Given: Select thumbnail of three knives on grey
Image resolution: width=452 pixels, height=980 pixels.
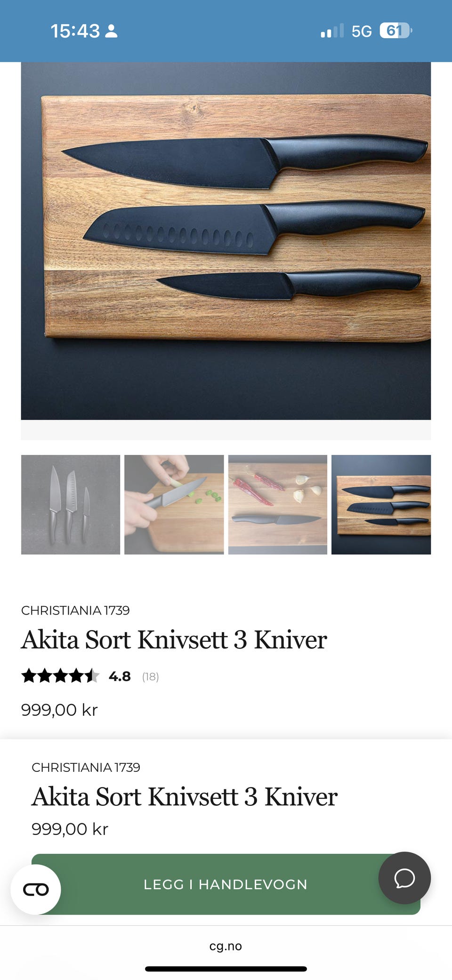Looking at the screenshot, I should pos(71,504).
